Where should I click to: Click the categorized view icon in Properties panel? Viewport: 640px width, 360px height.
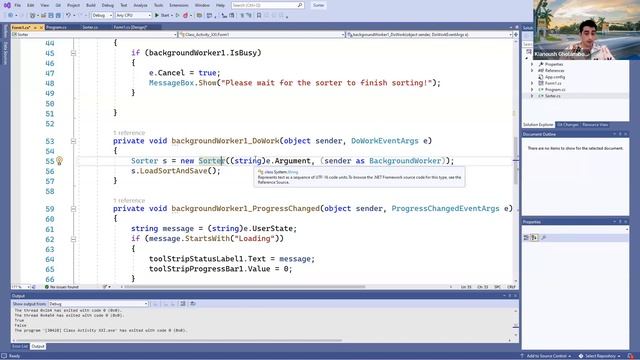pos(526,238)
